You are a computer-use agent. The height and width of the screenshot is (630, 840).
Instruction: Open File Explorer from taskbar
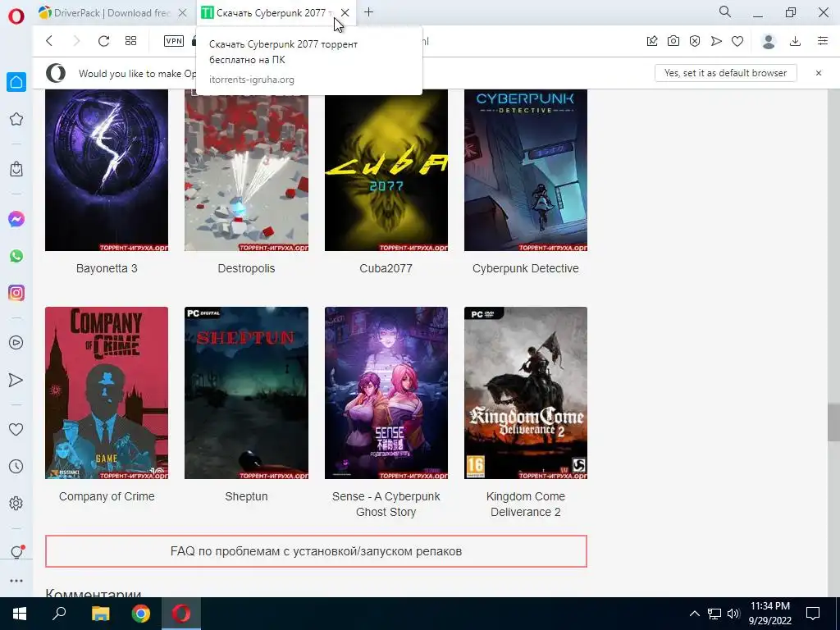pyautogui.click(x=100, y=614)
